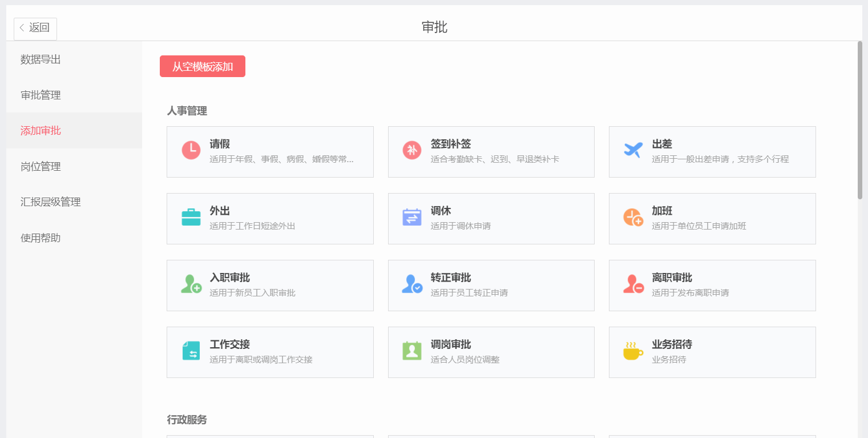
Task: Click description 适用于一般出差申请，支持多个行程
Action: point(720,159)
